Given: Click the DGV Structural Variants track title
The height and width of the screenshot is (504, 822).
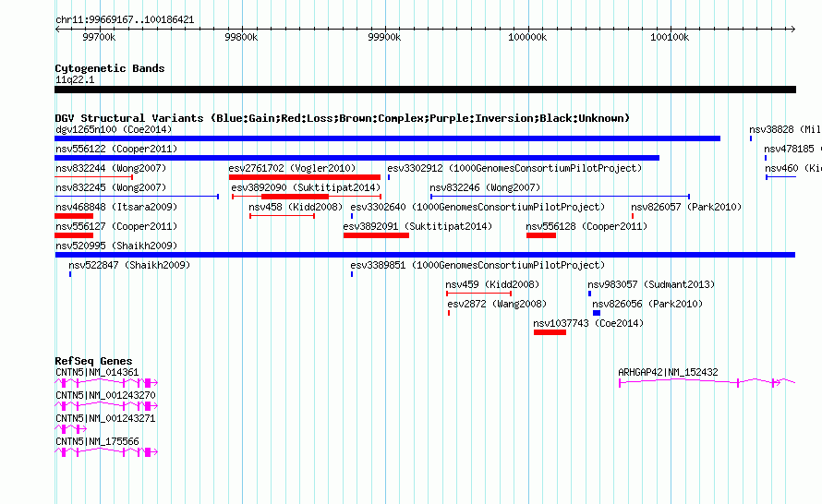Looking at the screenshot, I should tap(343, 118).
